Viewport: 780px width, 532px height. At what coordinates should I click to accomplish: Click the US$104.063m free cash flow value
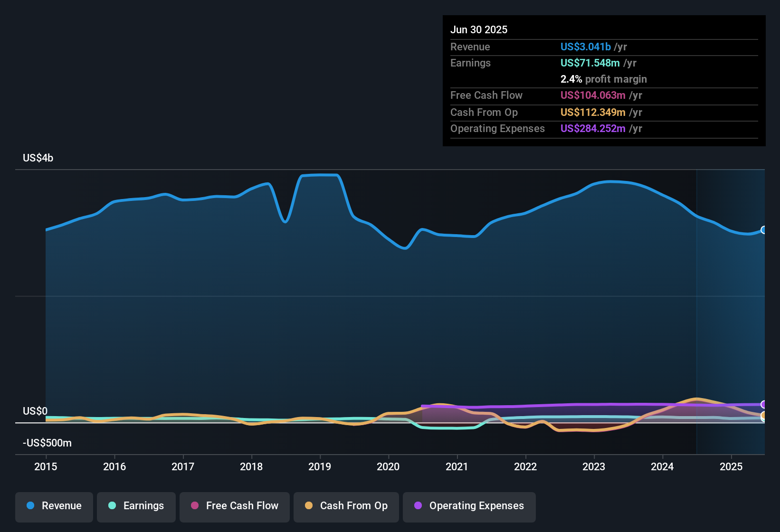pos(593,95)
